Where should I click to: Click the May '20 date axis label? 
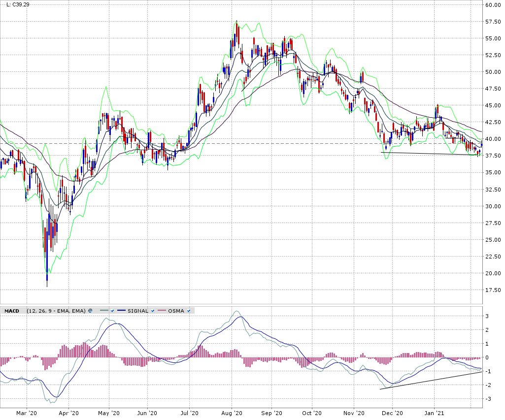[x=109, y=413]
